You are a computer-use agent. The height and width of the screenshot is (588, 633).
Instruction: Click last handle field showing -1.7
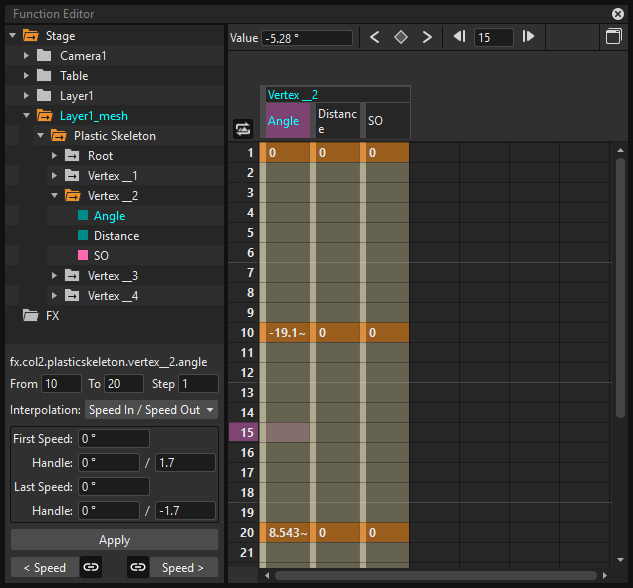185,511
